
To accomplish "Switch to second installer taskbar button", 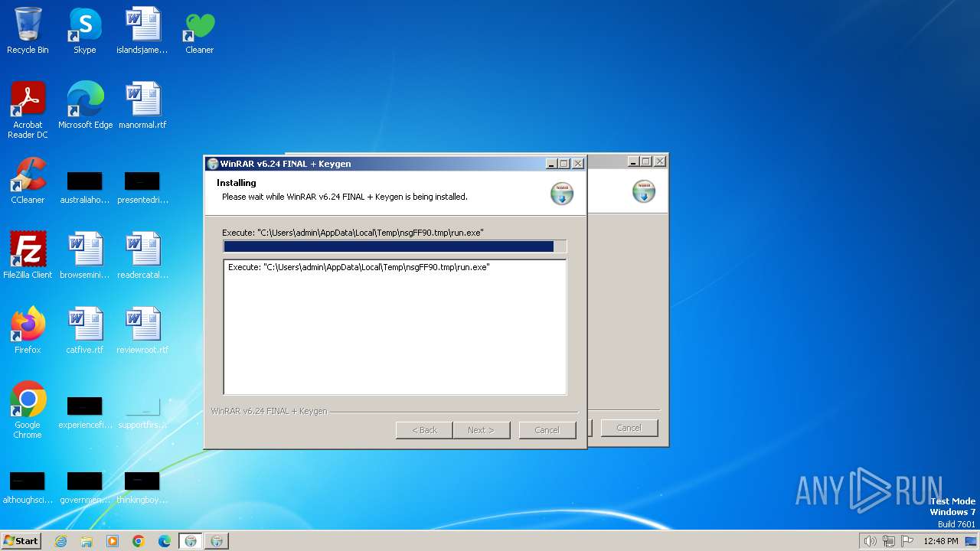I will tap(217, 541).
